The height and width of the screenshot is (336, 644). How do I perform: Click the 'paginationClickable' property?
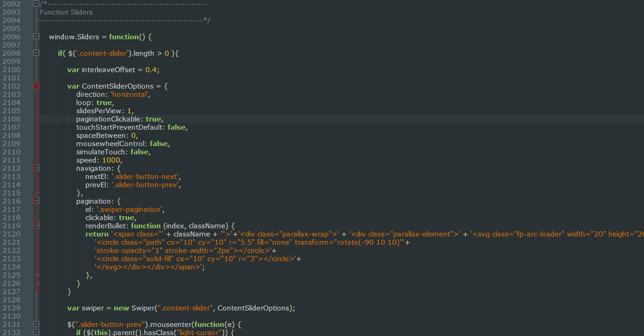click(x=109, y=119)
